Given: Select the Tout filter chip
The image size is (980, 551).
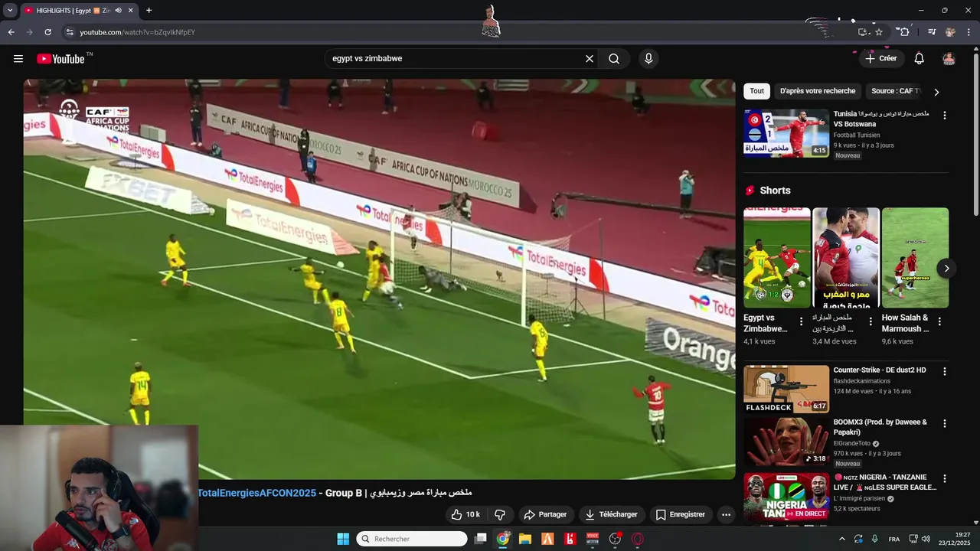Looking at the screenshot, I should [757, 91].
